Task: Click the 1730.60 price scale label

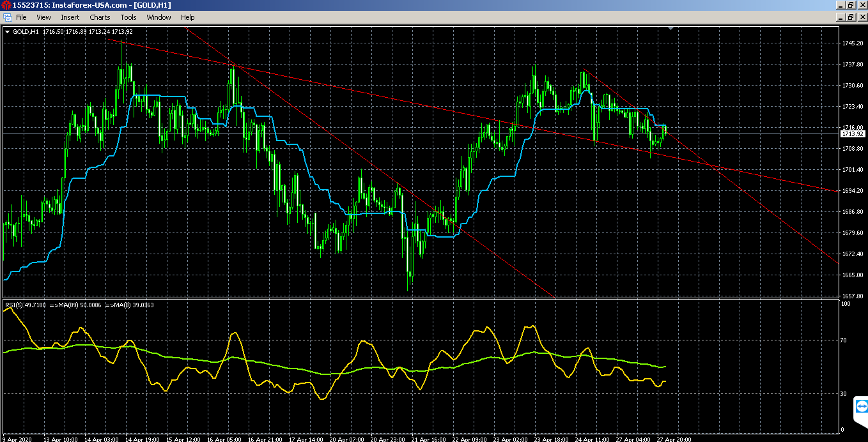Action: tap(853, 86)
